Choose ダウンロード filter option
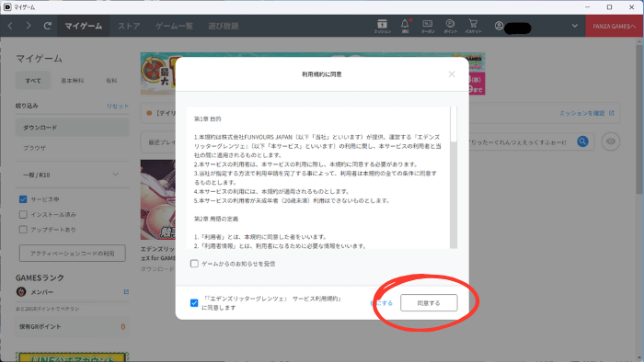Image resolution: width=644 pixels, height=362 pixels. pos(72,128)
